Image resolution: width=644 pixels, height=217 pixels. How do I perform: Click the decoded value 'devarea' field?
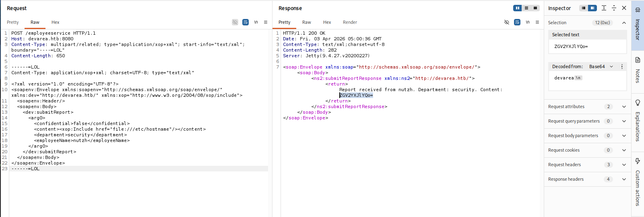click(x=588, y=81)
